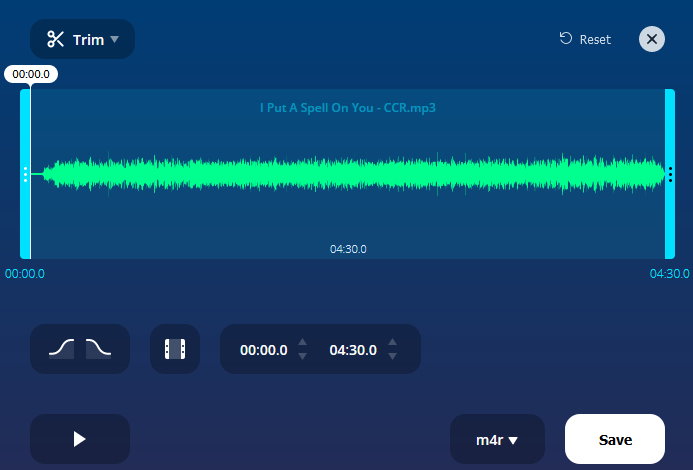Click the 00:00.0 playhead time bubble
693x470 pixels.
(x=31, y=74)
